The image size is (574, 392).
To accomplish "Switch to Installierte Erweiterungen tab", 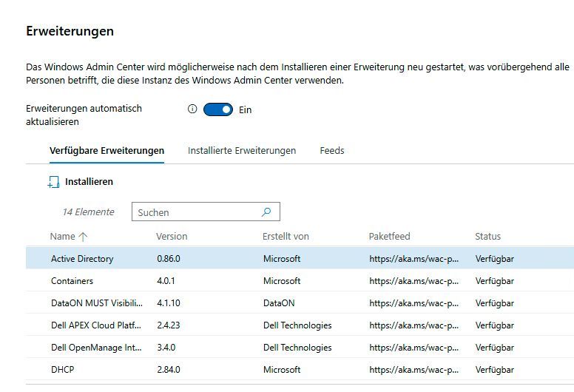I will coord(242,150).
